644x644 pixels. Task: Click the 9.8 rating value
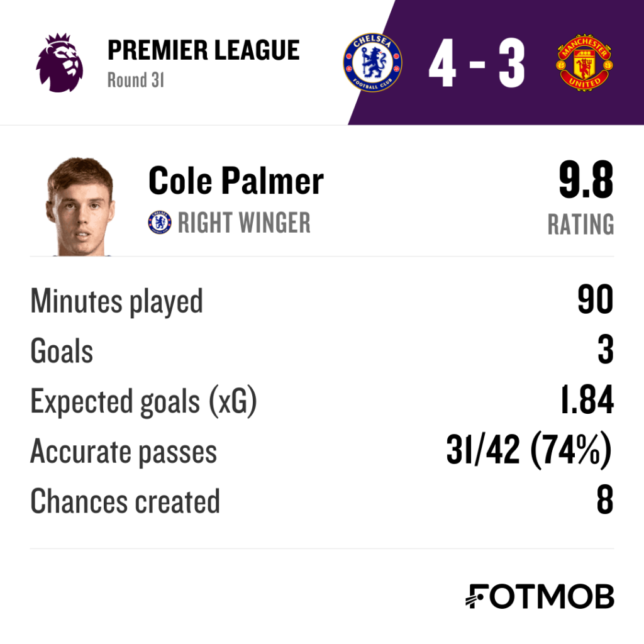coord(586,179)
